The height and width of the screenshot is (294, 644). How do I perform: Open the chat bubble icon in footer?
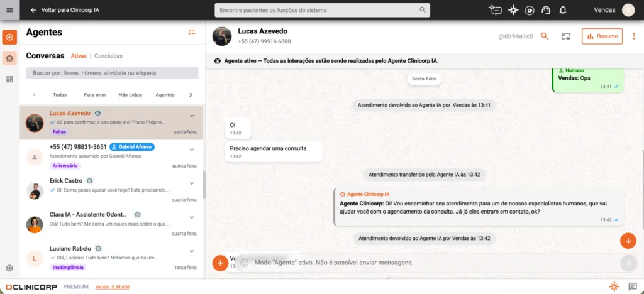click(633, 286)
